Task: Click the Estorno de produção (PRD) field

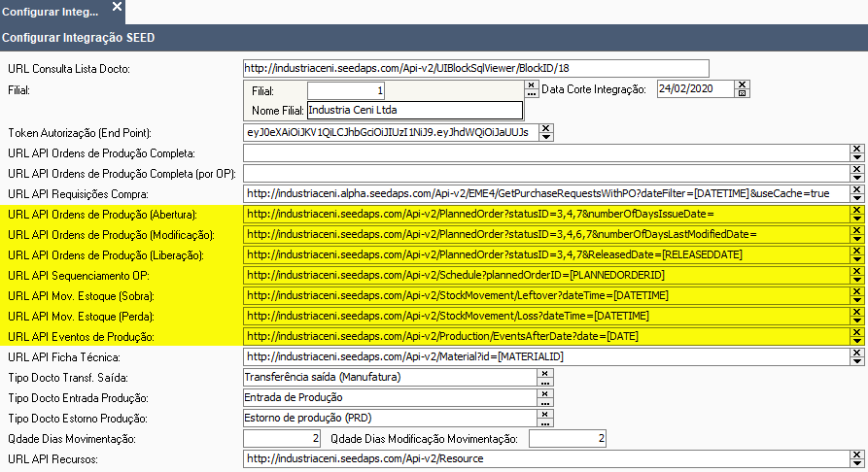Action: tap(390, 419)
